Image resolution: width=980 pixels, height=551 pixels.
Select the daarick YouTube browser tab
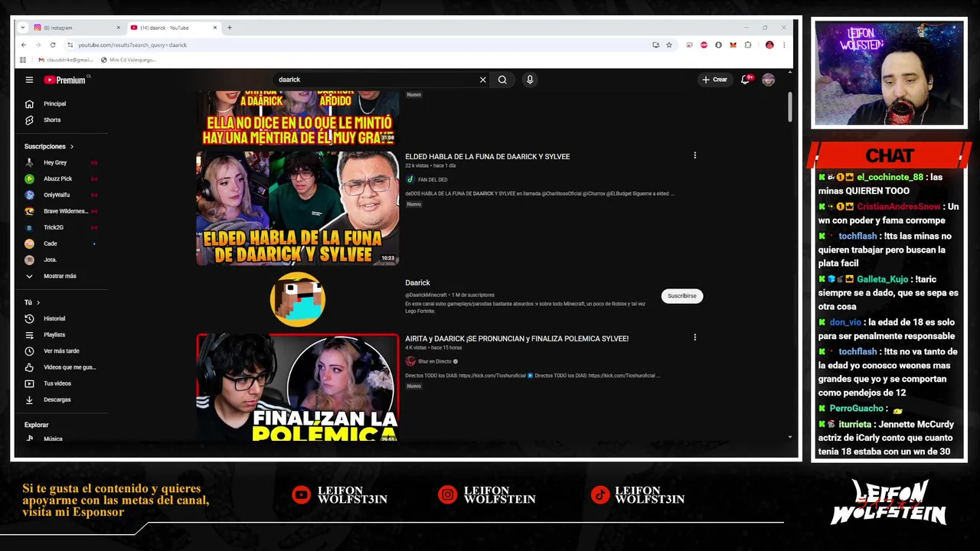point(172,28)
